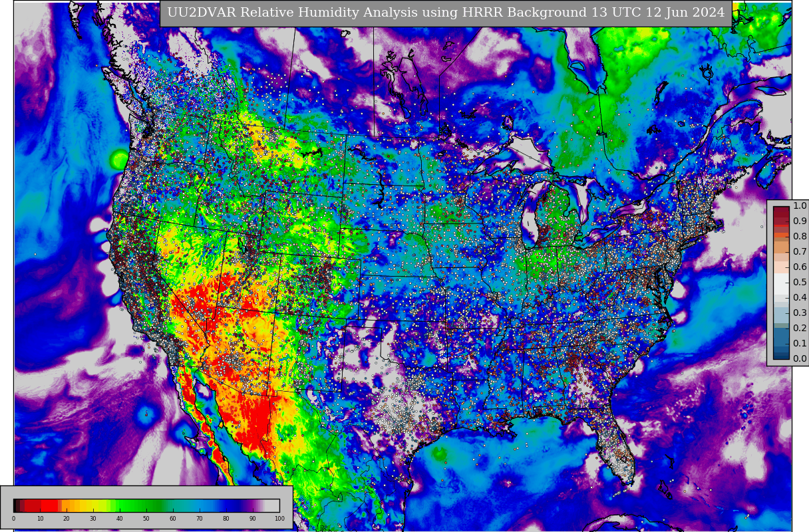Pick the light gray end of humidity colorbar
809x532 pixels.
[272, 505]
